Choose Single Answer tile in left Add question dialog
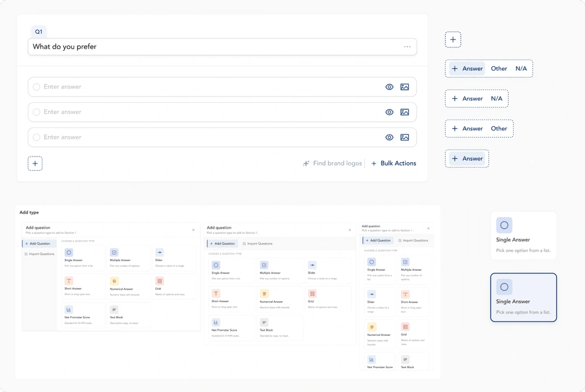 [x=82, y=258]
